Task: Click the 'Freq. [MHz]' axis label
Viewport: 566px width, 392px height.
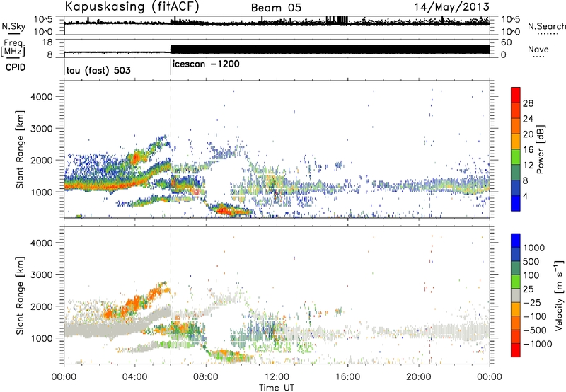Action: (13, 49)
